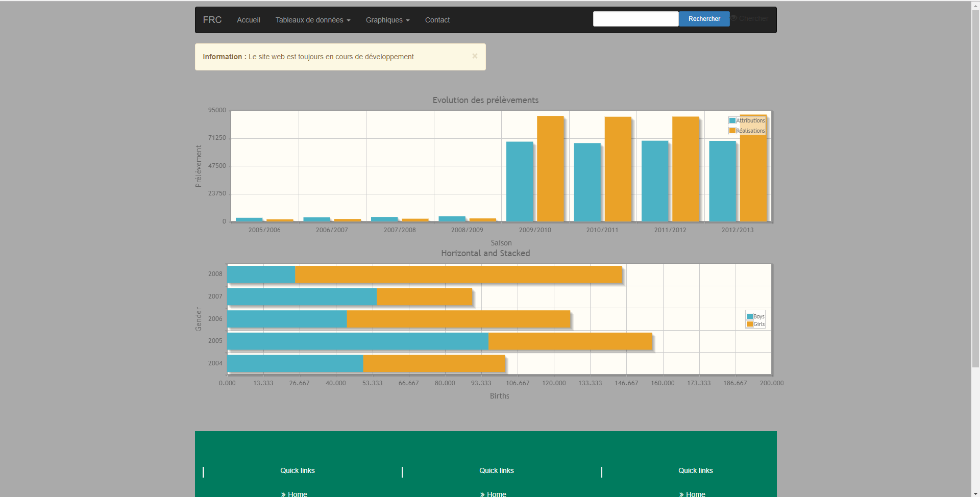Select the orange Réalisations bar for 2010/2011
The height and width of the screenshot is (497, 980).
618,169
